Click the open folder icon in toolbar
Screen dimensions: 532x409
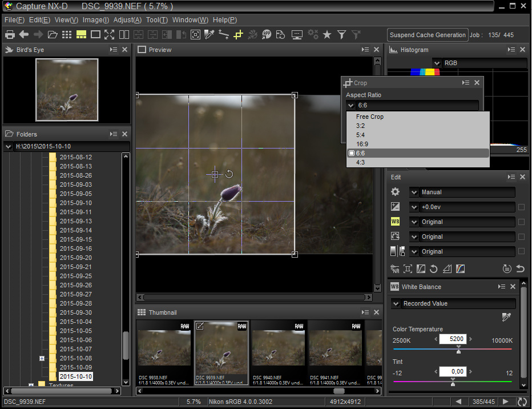pos(53,35)
